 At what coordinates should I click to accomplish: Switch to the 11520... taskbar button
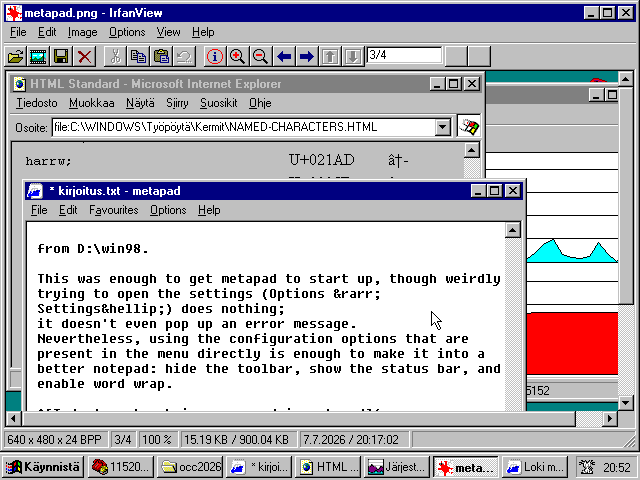tap(120, 467)
